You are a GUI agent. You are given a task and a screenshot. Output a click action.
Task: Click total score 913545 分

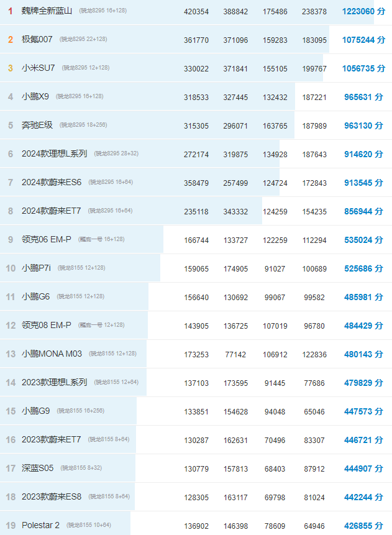(363, 183)
